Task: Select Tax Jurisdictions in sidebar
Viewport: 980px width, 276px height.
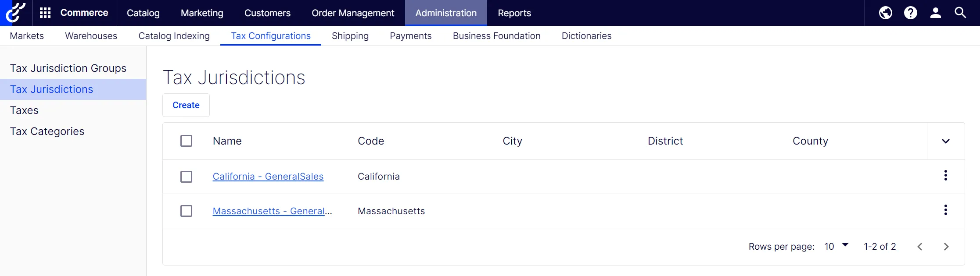Action: pyautogui.click(x=73, y=89)
